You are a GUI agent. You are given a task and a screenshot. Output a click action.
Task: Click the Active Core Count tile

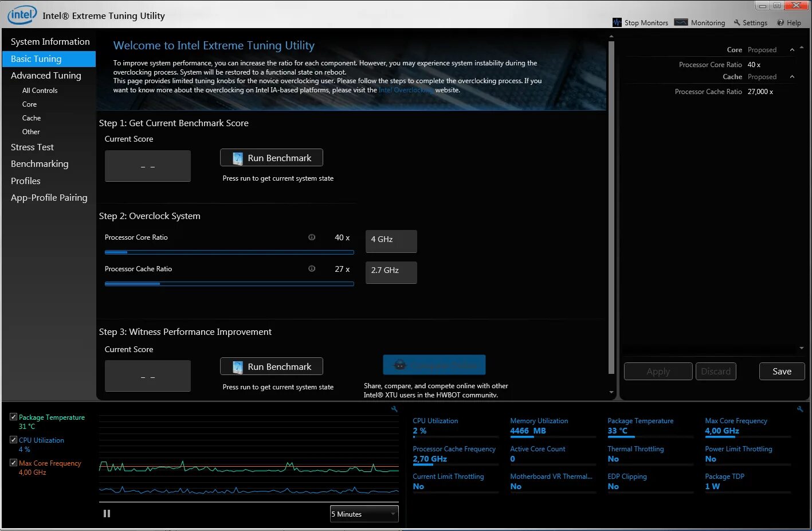[552, 454]
